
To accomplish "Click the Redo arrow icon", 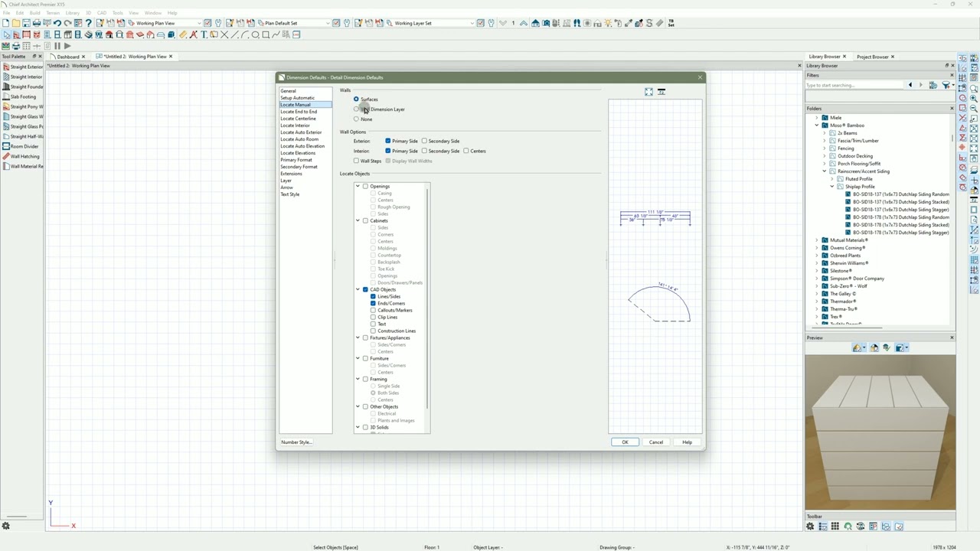I will point(67,23).
